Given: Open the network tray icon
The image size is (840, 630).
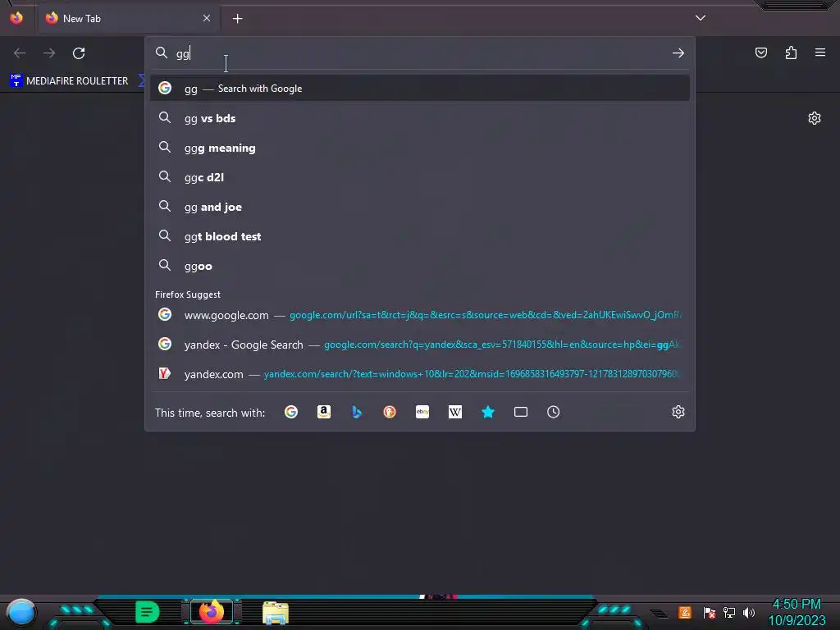Looking at the screenshot, I should (729, 612).
